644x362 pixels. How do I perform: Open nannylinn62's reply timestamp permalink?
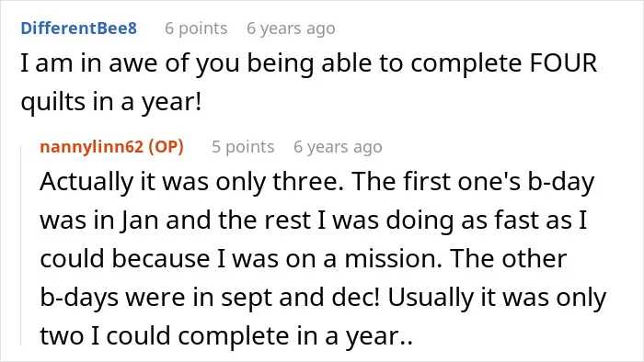pyautogui.click(x=338, y=147)
